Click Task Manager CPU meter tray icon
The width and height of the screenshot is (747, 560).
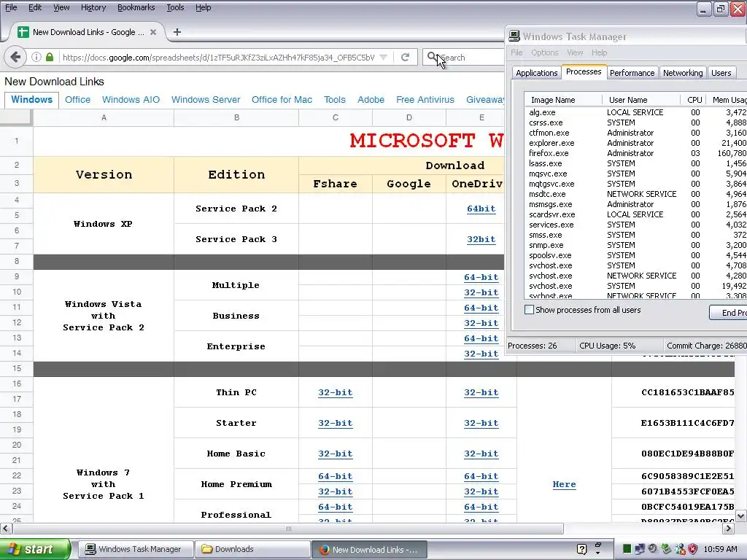pyautogui.click(x=627, y=549)
